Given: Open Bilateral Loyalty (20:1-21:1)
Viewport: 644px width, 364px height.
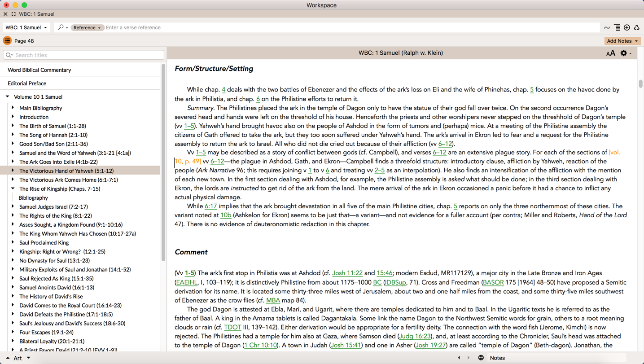Looking at the screenshot, I should click(x=52, y=342).
